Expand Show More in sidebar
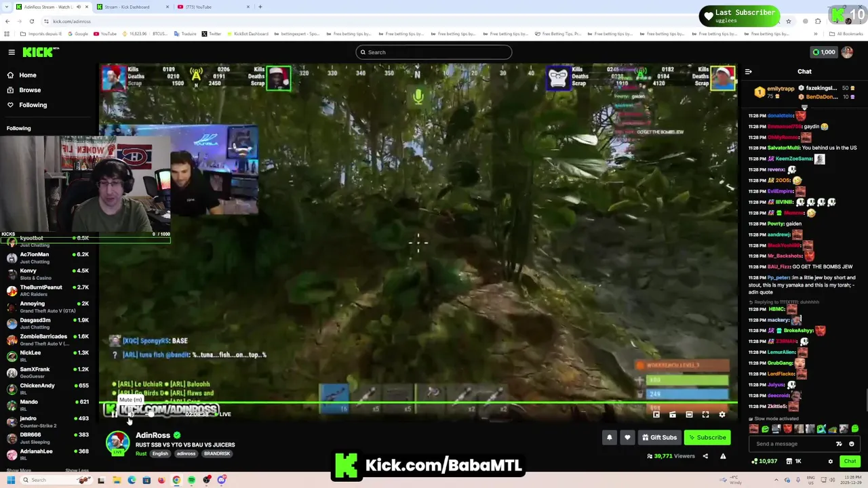 click(18, 470)
